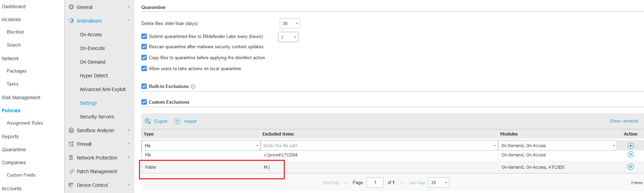This screenshot has height=193, width=644.
Task: Click the Show remarks link
Action: click(x=624, y=121)
